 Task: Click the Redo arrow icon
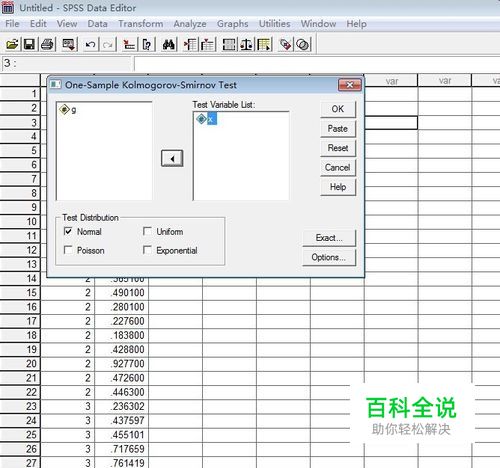point(108,44)
